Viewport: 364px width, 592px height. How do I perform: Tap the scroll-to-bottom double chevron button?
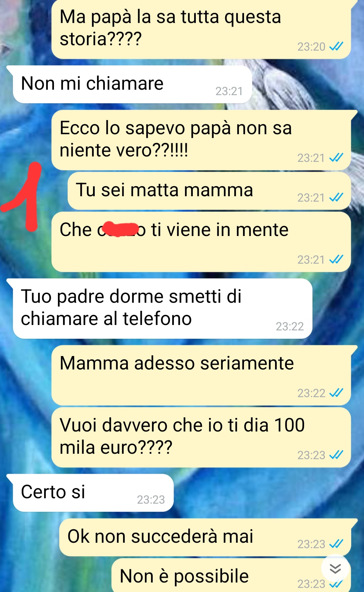click(x=335, y=569)
